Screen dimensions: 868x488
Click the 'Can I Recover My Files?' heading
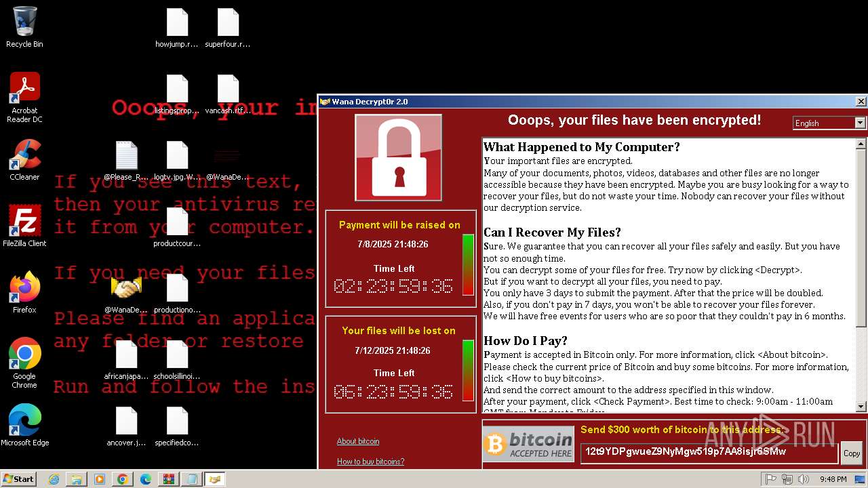[552, 232]
